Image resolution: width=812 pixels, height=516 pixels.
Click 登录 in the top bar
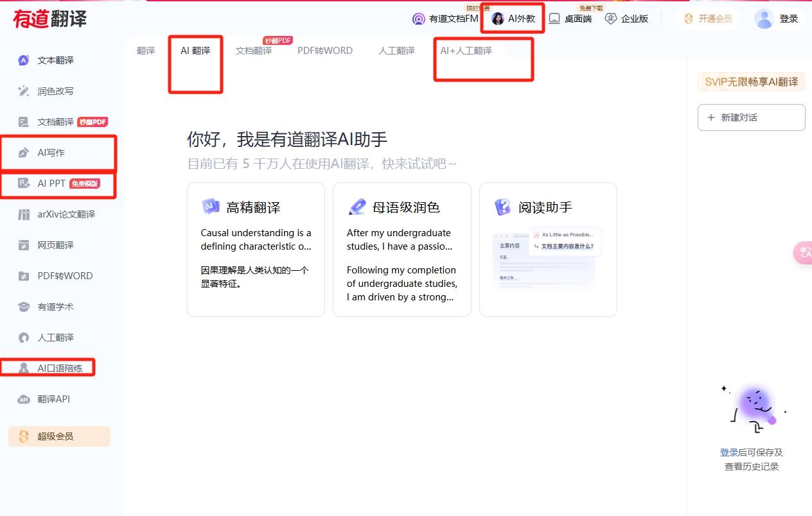(x=789, y=19)
